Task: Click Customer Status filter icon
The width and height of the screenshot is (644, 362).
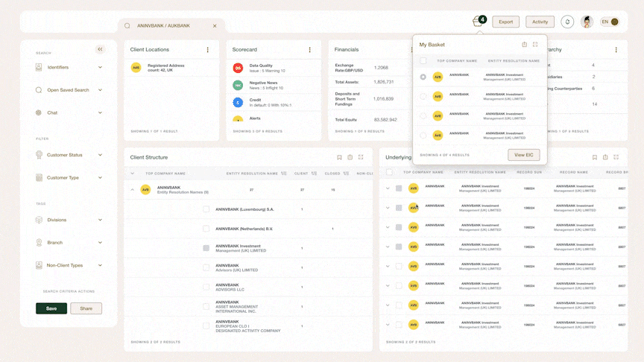Action: (39, 155)
